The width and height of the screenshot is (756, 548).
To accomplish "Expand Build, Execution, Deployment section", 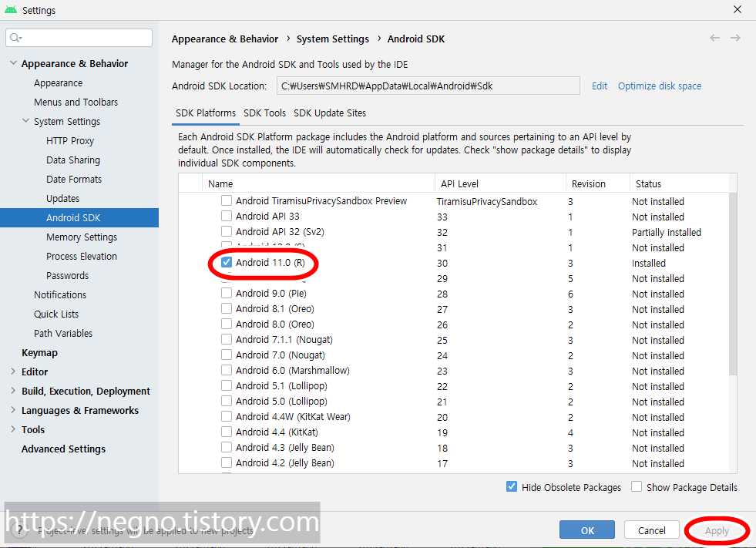I will click(x=13, y=391).
